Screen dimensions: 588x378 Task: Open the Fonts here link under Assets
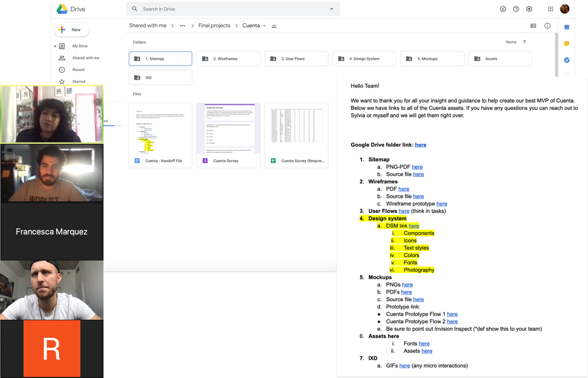point(424,344)
